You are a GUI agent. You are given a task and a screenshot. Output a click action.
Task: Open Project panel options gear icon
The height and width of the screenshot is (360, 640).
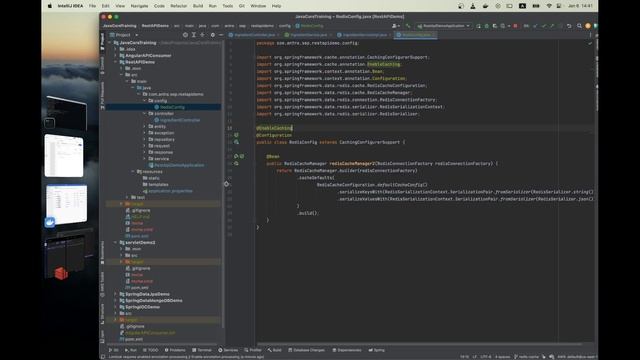click(213, 35)
